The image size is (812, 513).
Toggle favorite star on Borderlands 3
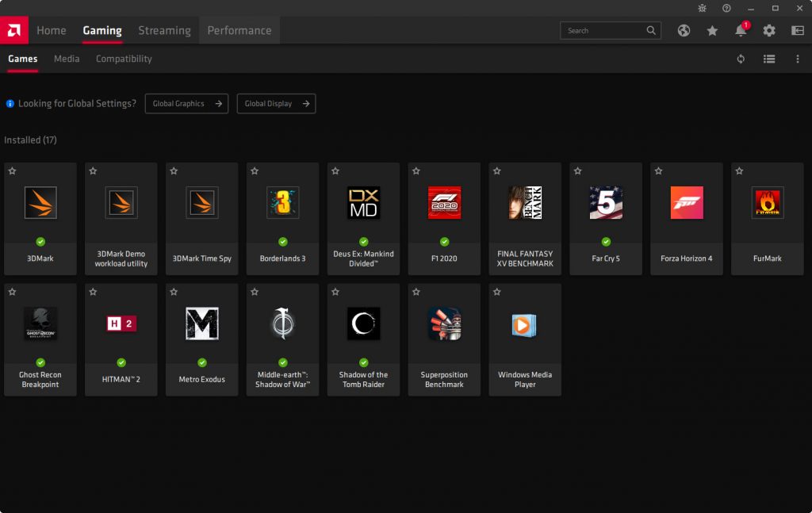tap(255, 171)
